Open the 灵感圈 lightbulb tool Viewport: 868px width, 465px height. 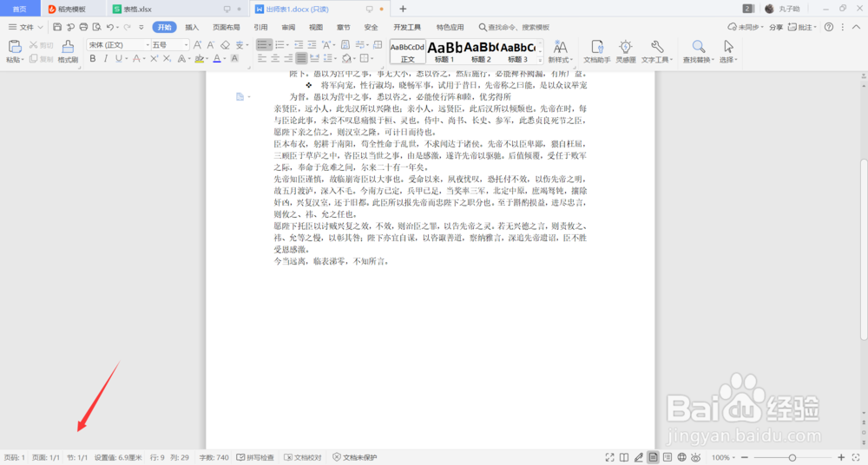[x=626, y=52]
